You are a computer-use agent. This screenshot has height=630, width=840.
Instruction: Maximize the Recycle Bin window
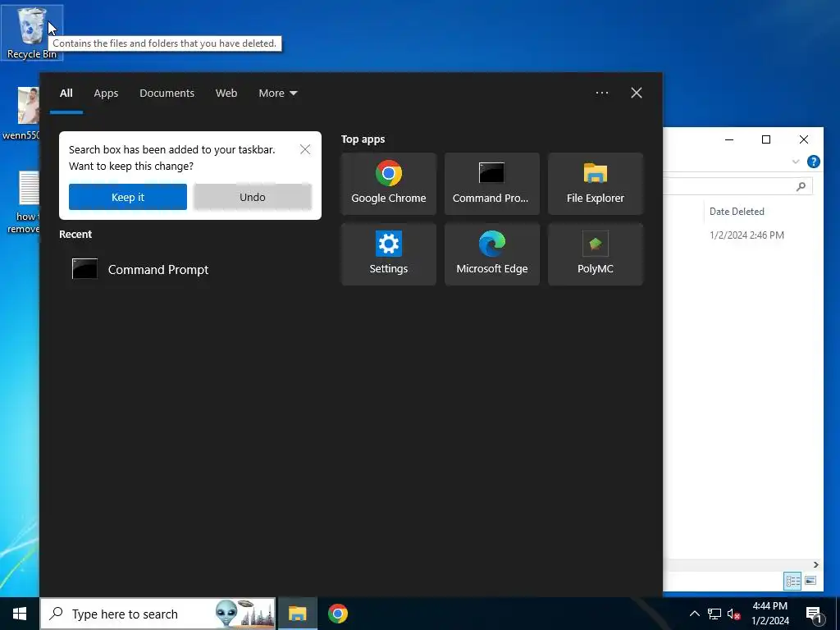tap(766, 139)
